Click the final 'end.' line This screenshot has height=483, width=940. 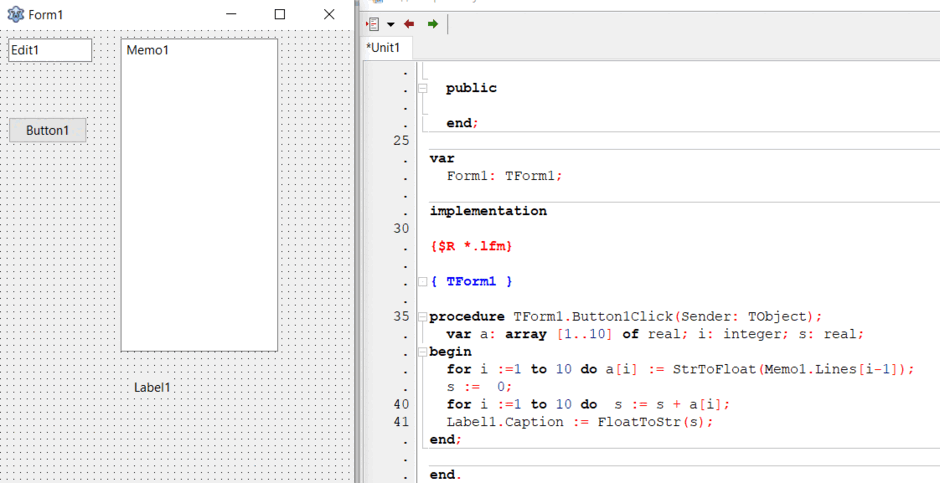445,475
